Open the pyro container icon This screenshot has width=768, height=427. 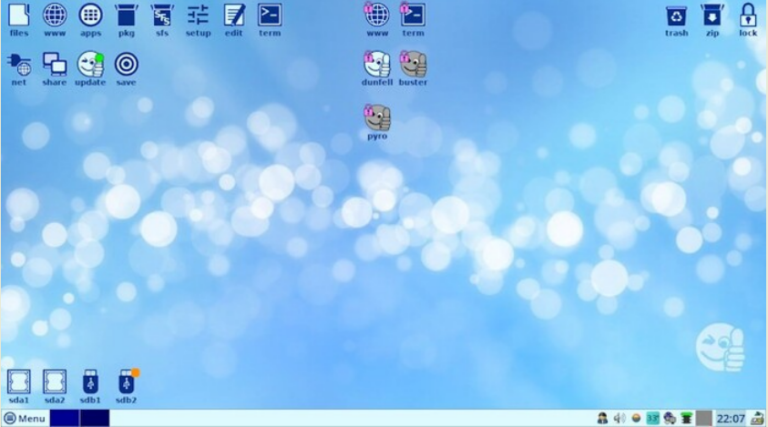[x=377, y=118]
